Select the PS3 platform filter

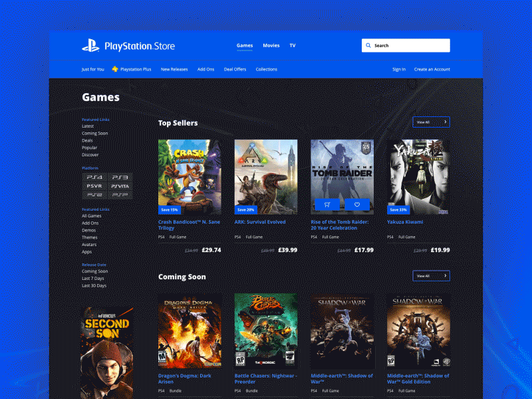[120, 177]
